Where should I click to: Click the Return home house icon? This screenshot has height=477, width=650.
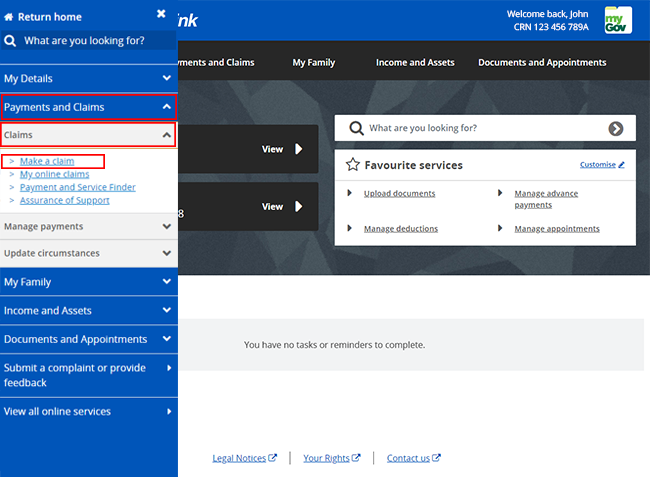pos(8,17)
